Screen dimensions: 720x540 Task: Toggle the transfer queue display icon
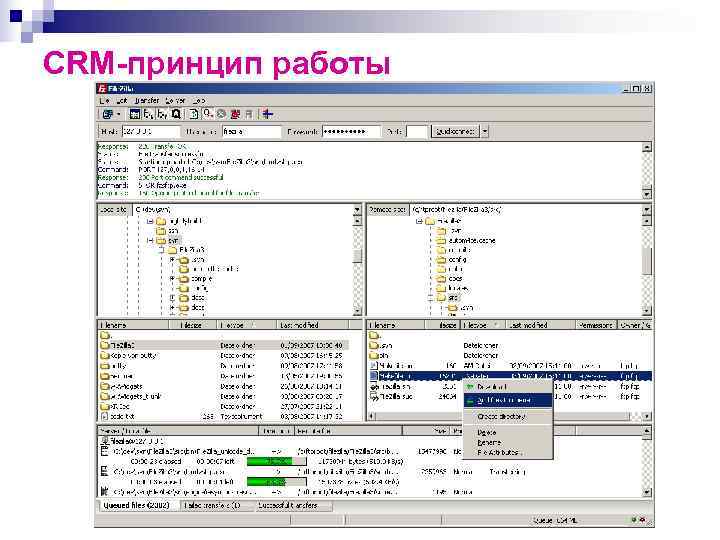(x=176, y=114)
